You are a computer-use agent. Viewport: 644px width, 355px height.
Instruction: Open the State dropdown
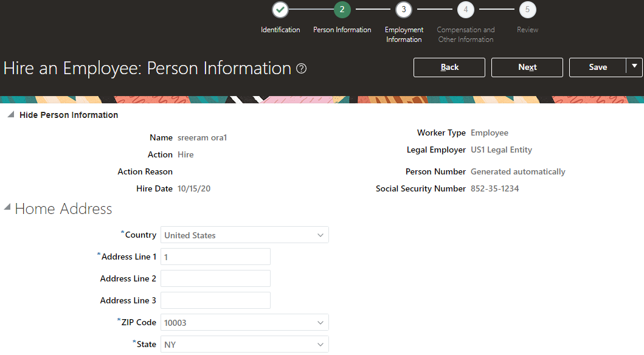pyautogui.click(x=320, y=344)
